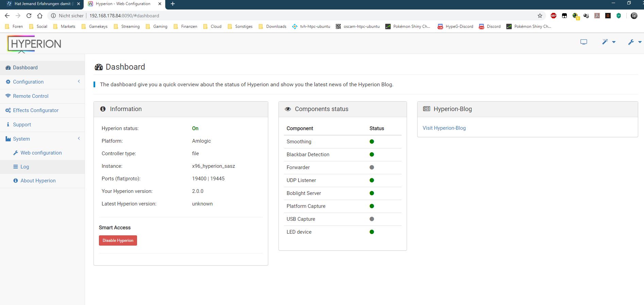This screenshot has width=644, height=305.
Task: Go to Dashboard in sidebar
Action: tap(42, 68)
